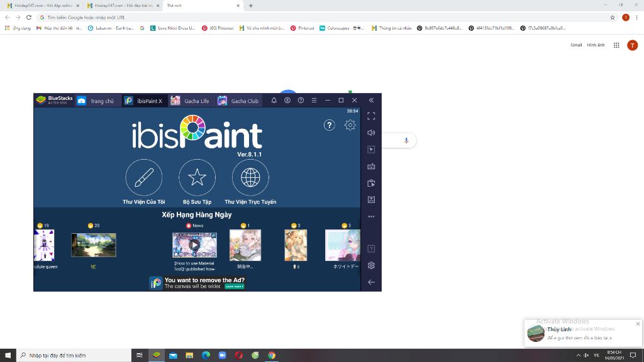Image resolution: width=644 pixels, height=362 pixels.
Task: Open Ứng dụng apps bookmark
Action: point(18,28)
